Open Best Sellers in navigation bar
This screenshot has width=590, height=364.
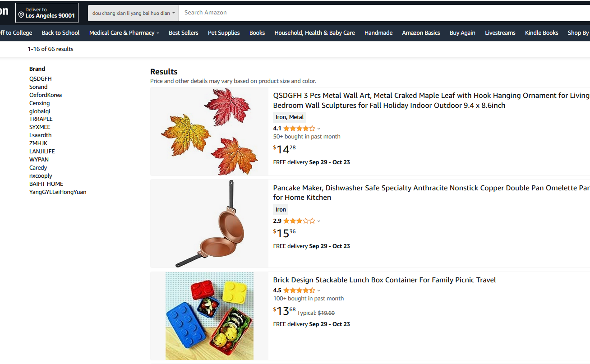(184, 33)
